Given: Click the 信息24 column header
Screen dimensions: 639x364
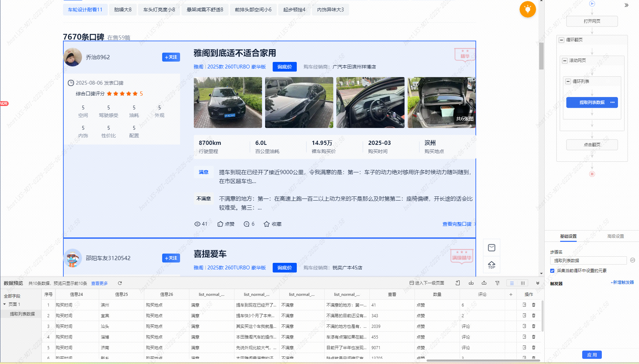Looking at the screenshot, I should click(76, 294).
